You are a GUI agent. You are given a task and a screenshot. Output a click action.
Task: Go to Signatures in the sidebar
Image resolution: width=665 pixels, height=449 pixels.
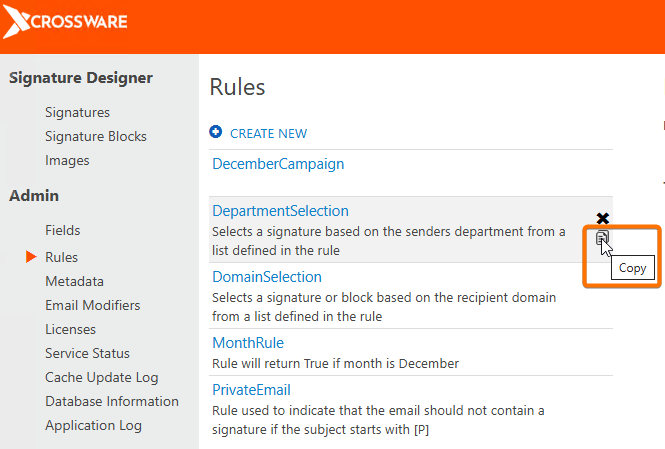pos(77,112)
